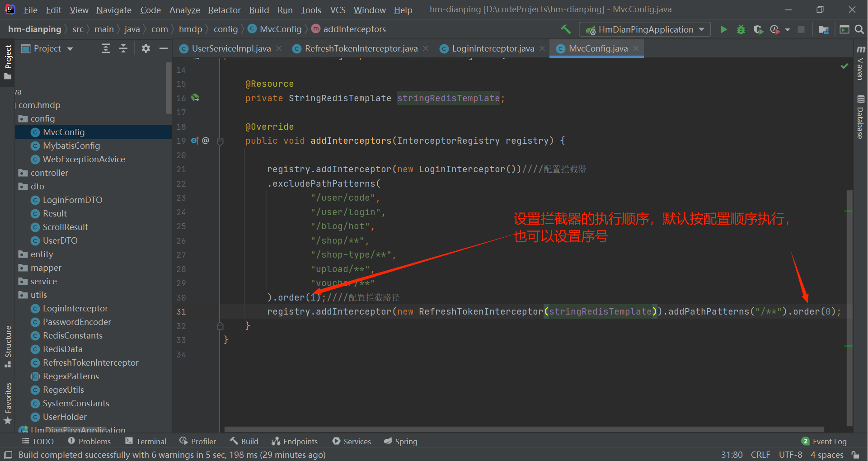Click the hmdp breadcrumb in navigation bar
Image resolution: width=868 pixels, height=461 pixels.
(x=190, y=29)
